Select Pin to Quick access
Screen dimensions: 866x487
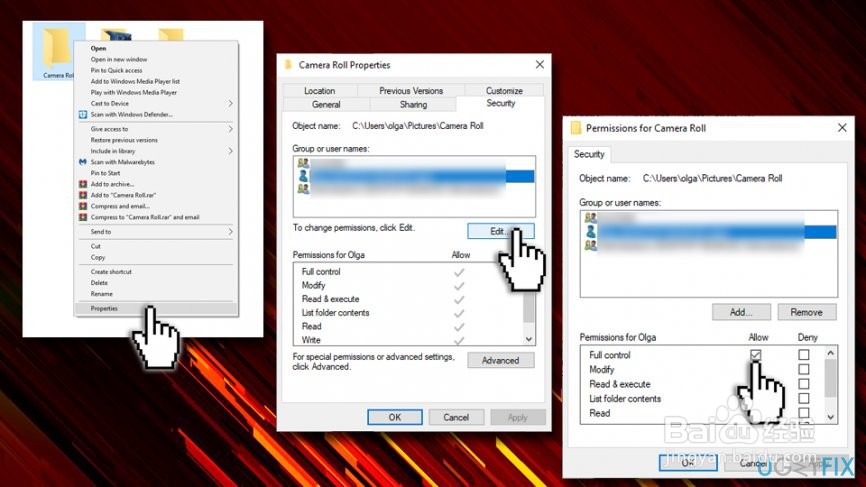coord(117,70)
